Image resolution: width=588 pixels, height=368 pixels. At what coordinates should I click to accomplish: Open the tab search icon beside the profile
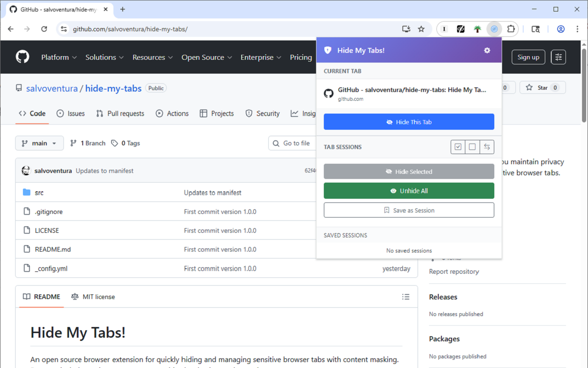pyautogui.click(x=536, y=29)
